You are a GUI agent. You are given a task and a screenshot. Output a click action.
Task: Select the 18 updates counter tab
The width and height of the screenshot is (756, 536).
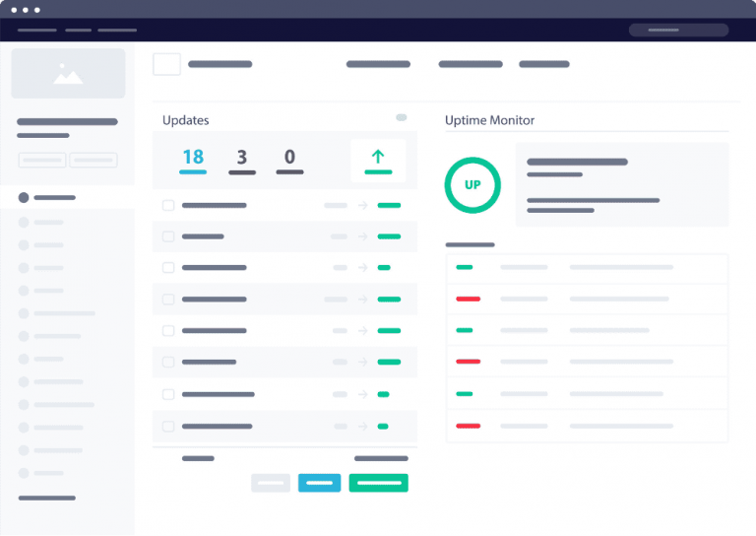click(193, 159)
